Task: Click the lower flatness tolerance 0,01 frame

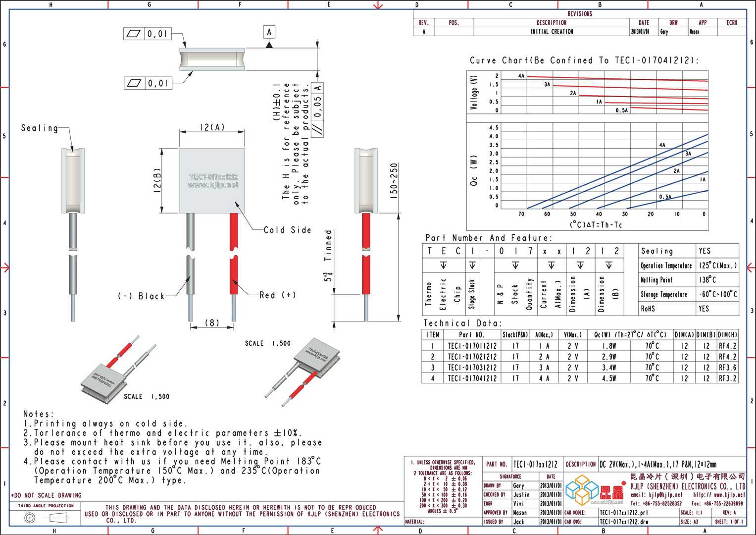Action: point(147,83)
